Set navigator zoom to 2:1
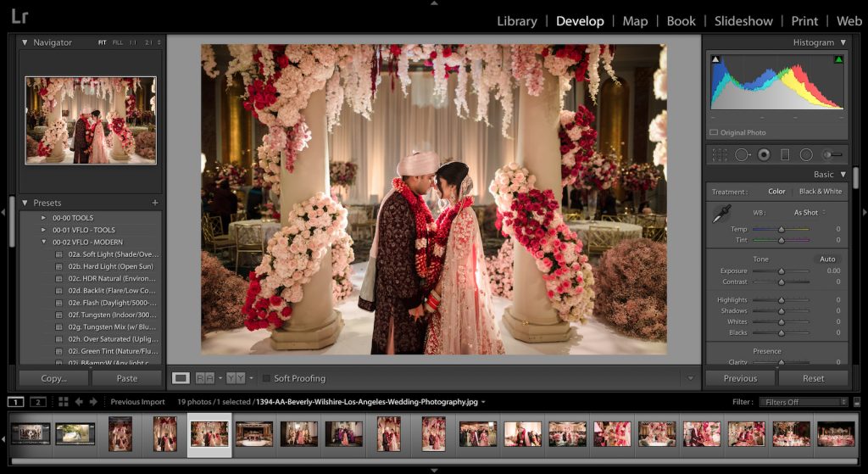868x474 pixels. (148, 42)
